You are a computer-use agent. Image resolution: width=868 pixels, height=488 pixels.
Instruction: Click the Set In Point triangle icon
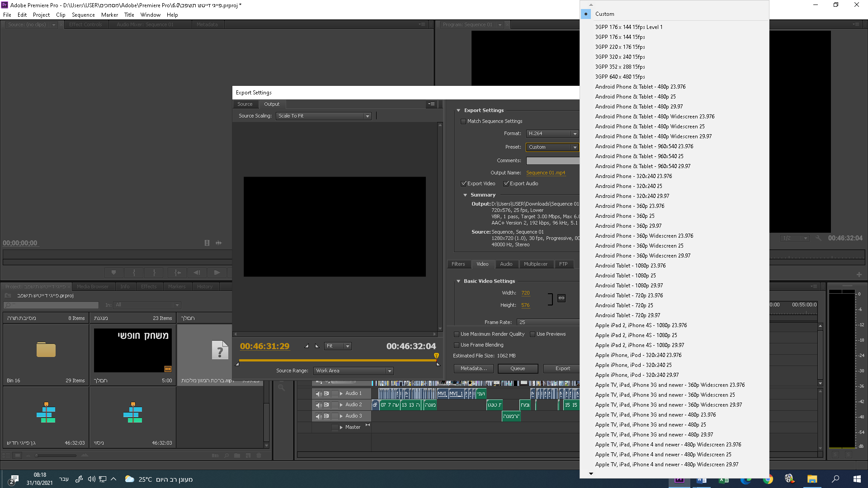307,346
